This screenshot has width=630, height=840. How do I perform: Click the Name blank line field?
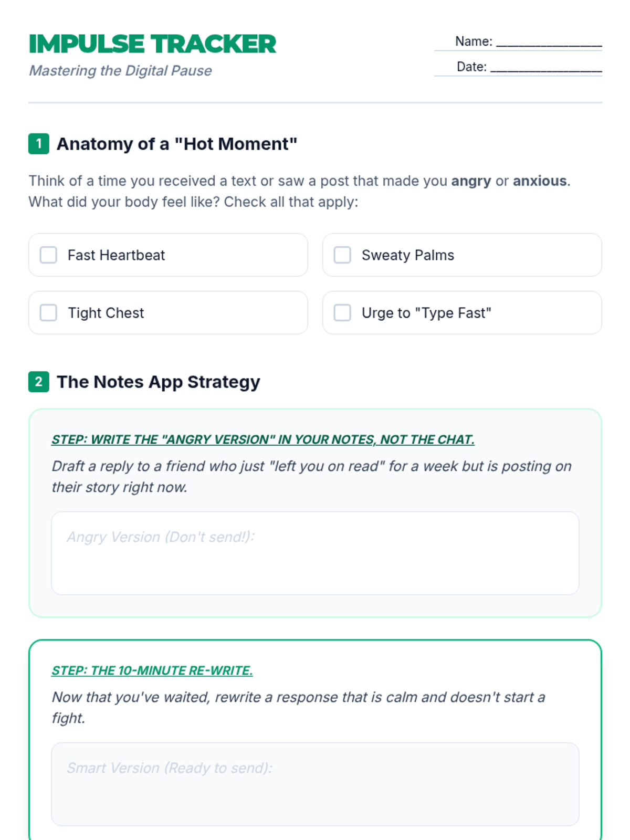coord(549,42)
